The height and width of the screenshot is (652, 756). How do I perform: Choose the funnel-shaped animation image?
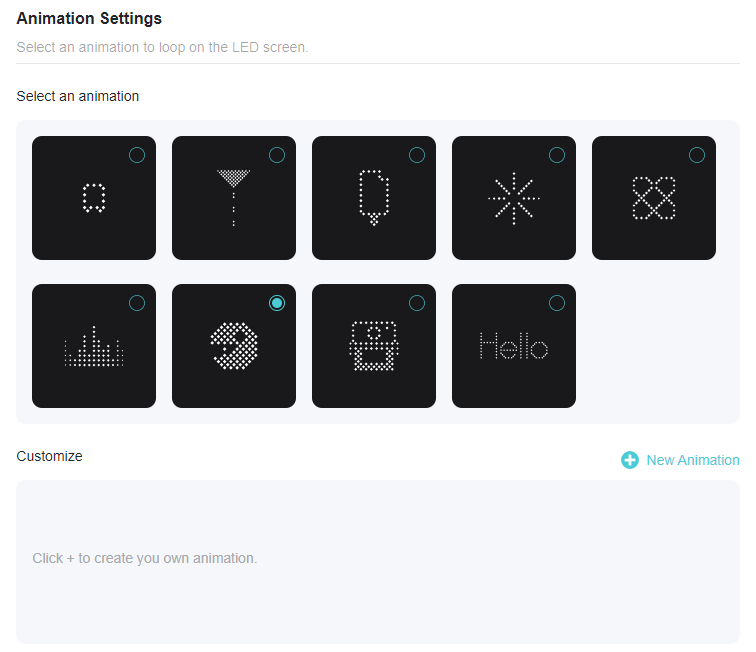click(233, 198)
